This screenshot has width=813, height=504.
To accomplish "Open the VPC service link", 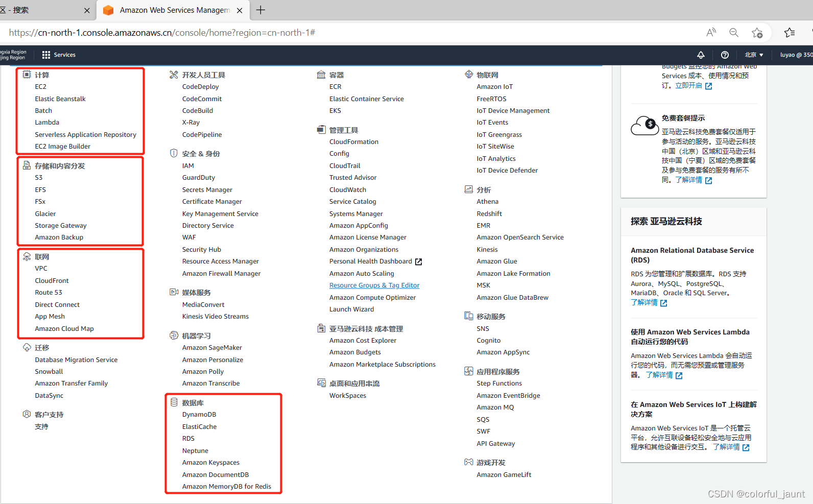I will 41,269.
